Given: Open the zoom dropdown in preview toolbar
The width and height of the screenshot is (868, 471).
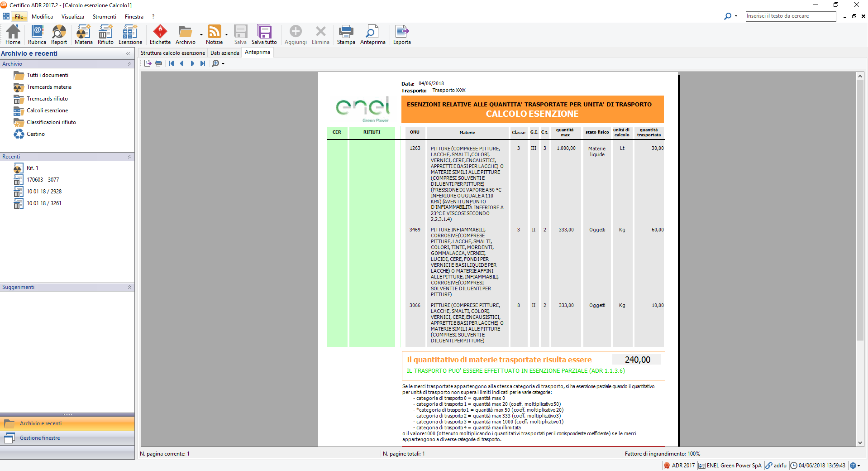Looking at the screenshot, I should pyautogui.click(x=223, y=64).
